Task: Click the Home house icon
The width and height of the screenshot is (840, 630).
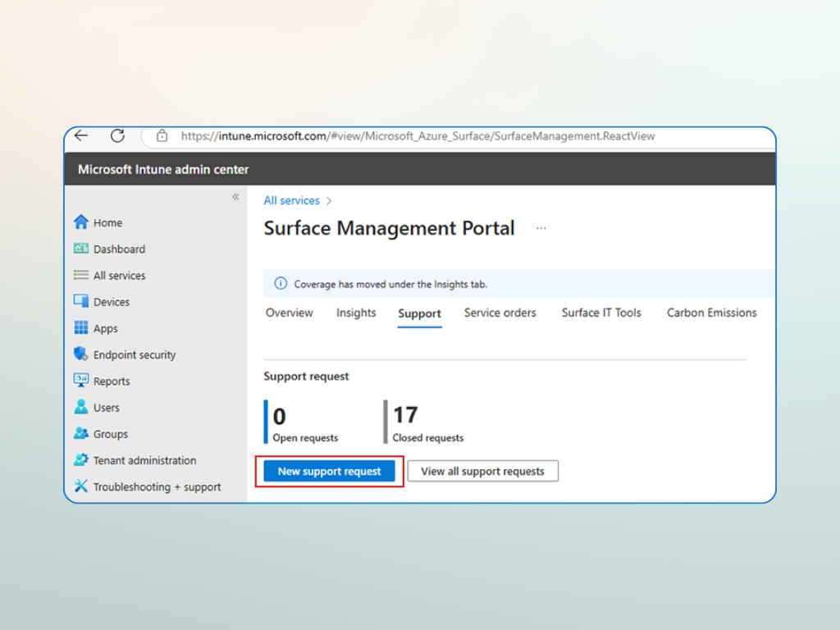Action: pos(81,221)
